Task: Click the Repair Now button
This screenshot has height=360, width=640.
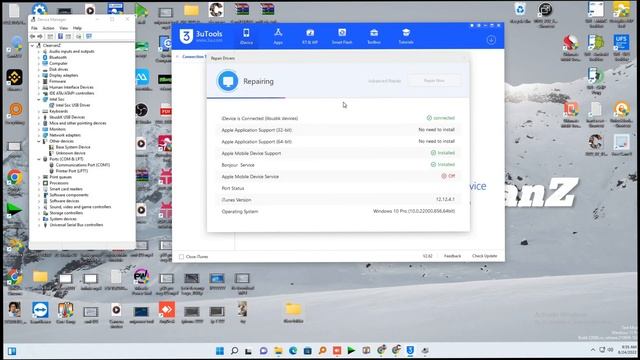Action: [434, 81]
